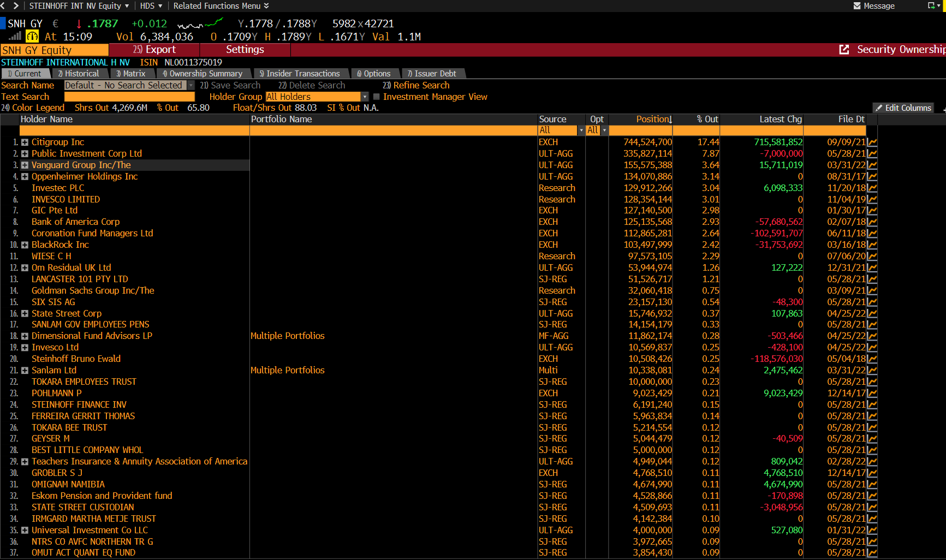
Task: Open the chart icon for Goldman Sachs row
Action: (x=872, y=291)
